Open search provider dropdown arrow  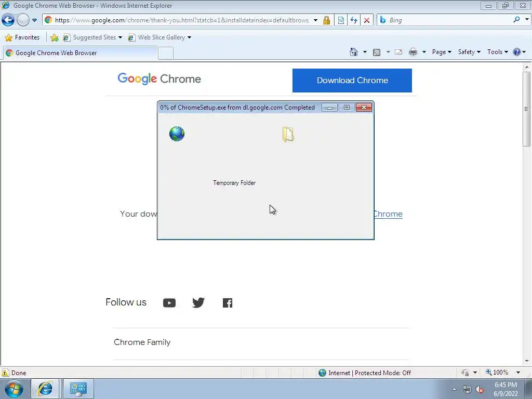pyautogui.click(x=527, y=20)
